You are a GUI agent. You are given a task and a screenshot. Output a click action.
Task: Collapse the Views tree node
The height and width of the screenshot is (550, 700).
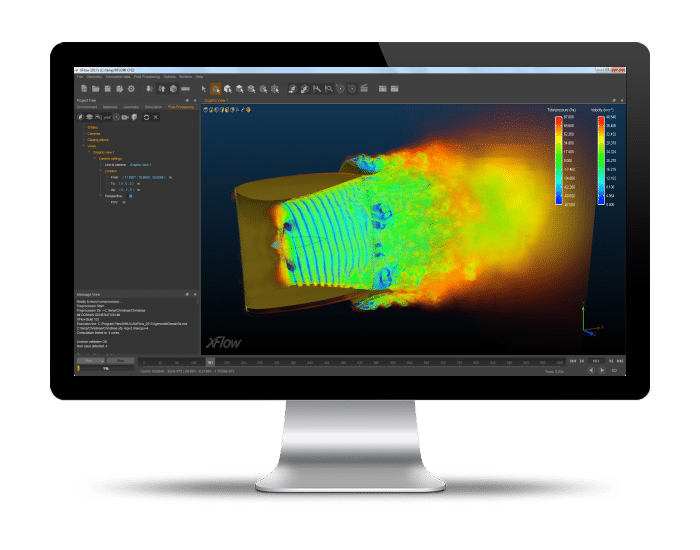point(83,146)
